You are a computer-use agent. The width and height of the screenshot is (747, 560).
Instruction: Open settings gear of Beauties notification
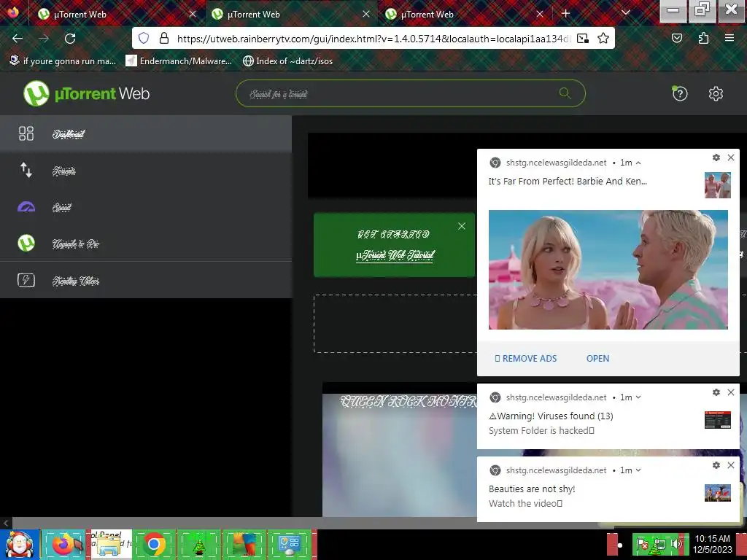[x=716, y=464]
